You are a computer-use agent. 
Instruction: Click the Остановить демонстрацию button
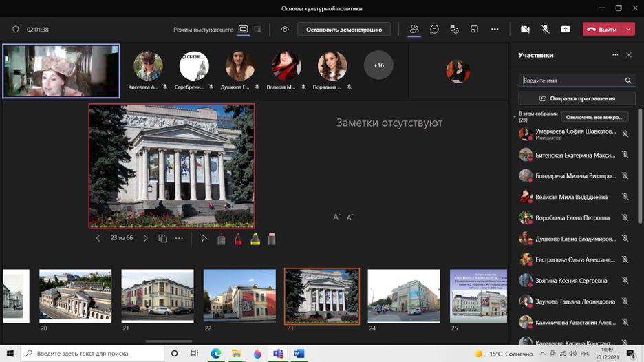344,30
